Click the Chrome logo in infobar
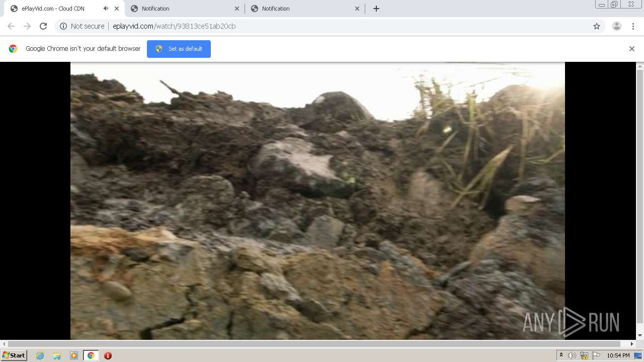 point(13,49)
